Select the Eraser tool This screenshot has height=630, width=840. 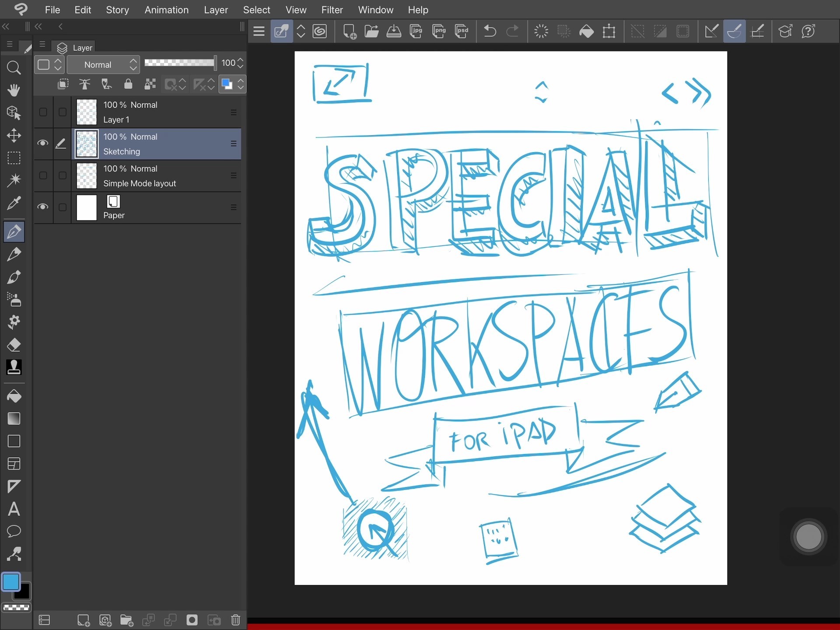14,345
